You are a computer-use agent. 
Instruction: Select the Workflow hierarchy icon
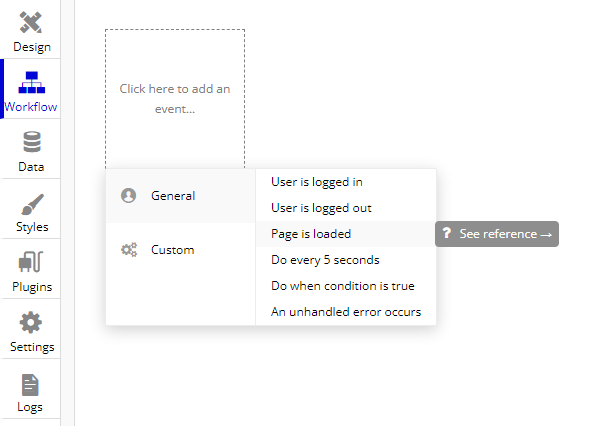31,82
